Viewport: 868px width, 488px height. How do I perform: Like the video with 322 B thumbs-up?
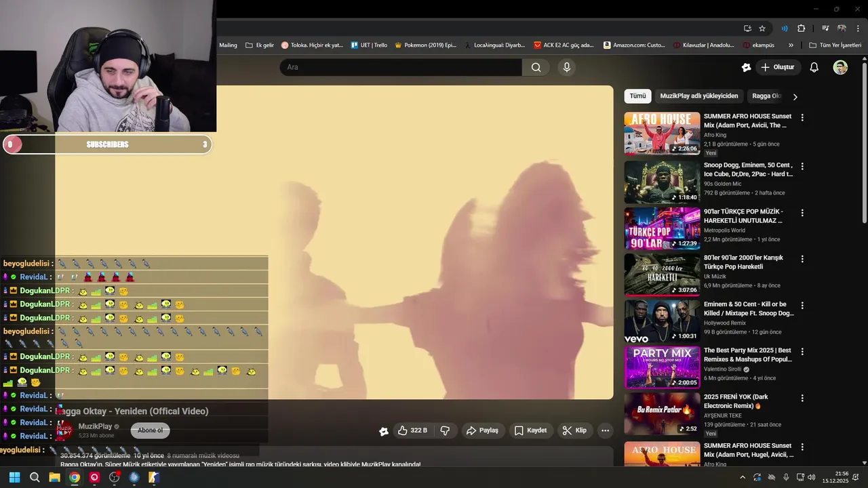click(x=412, y=430)
